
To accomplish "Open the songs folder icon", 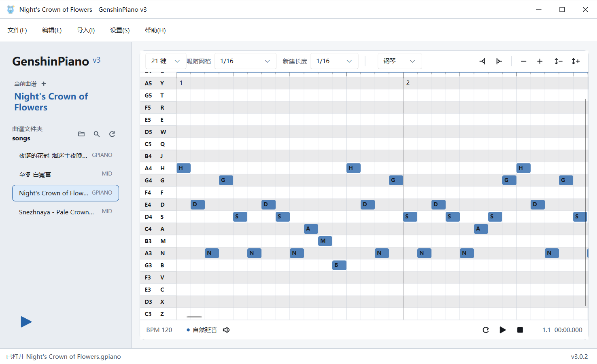I will pos(81,134).
